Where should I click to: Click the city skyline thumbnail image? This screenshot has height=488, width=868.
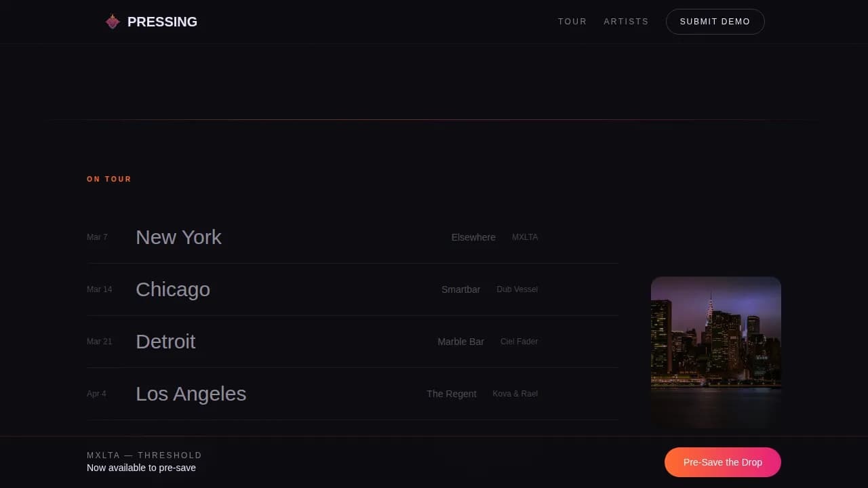716,352
